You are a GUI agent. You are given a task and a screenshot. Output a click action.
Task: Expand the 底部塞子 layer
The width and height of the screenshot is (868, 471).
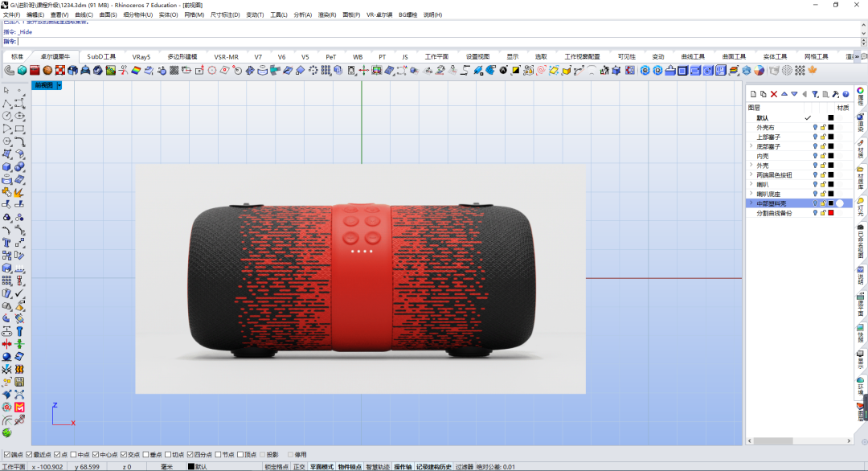751,146
